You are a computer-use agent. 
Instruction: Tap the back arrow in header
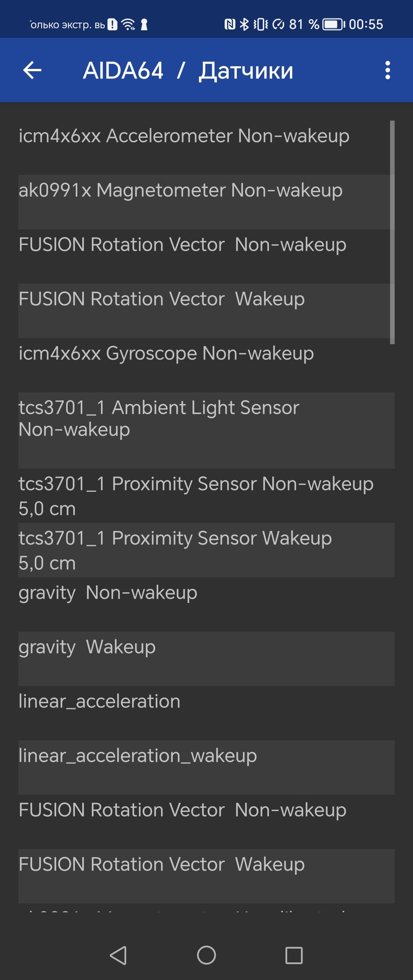(32, 70)
